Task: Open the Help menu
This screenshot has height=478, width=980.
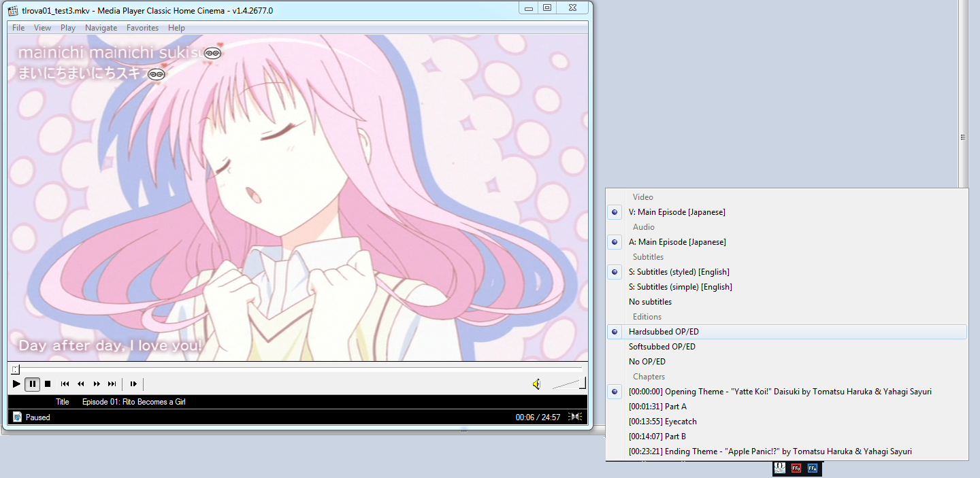Action: coord(176,28)
